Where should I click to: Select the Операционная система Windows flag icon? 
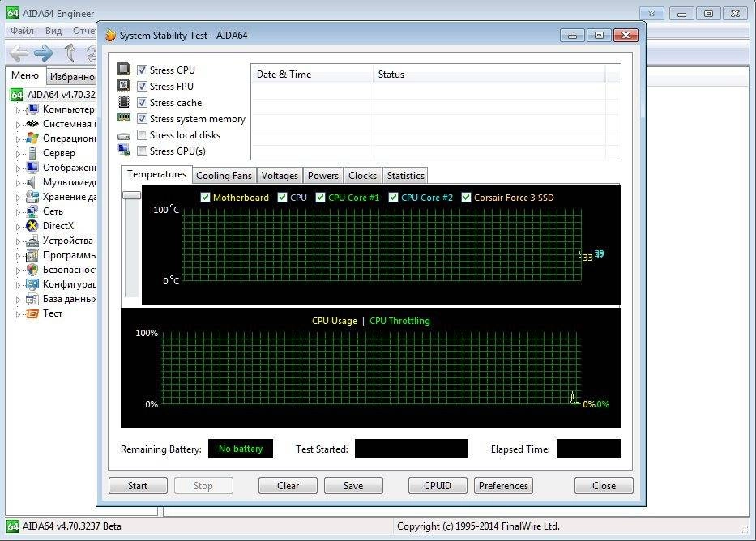(32, 138)
